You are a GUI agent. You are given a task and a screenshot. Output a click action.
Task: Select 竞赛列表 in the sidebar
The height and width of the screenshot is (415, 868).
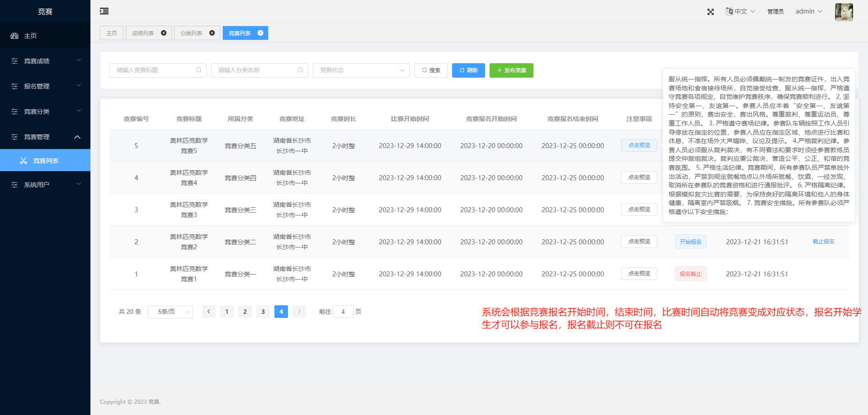click(x=46, y=161)
